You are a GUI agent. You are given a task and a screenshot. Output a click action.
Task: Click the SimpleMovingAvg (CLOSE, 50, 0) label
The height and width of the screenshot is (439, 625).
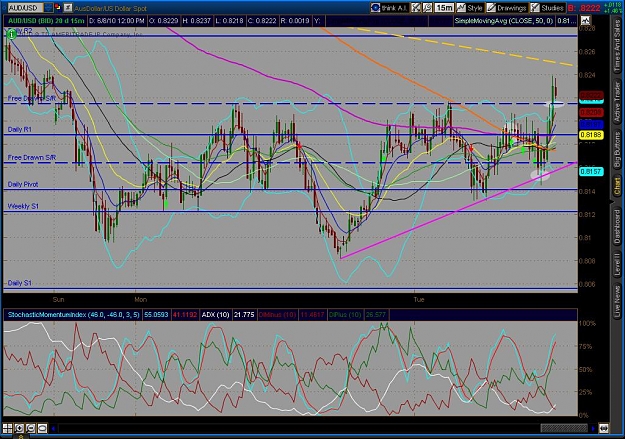tap(504, 21)
